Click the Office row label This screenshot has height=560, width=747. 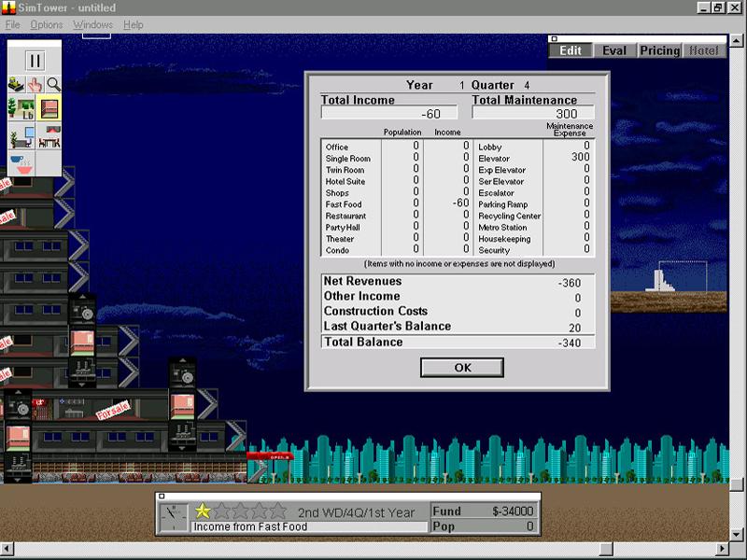click(x=337, y=147)
